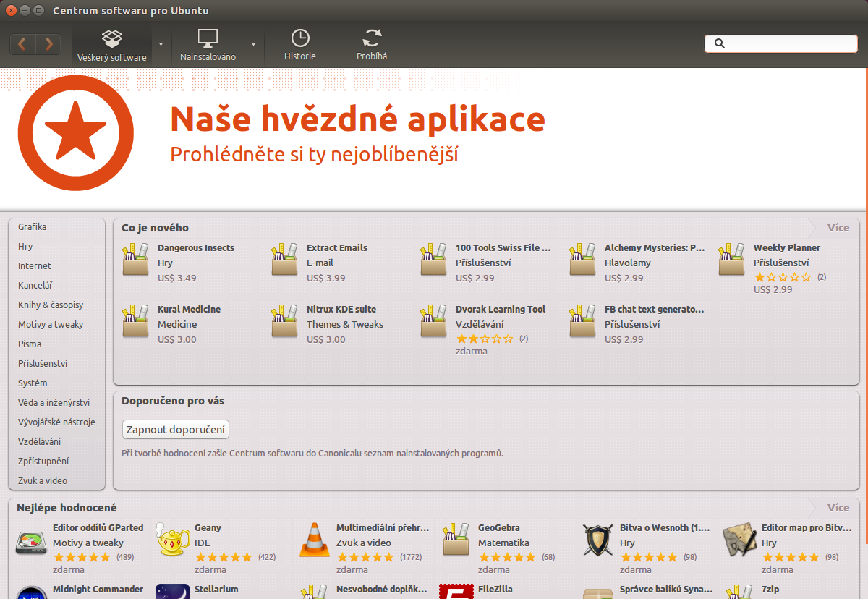Open the Dvorak Learning Tool package icon
This screenshot has height=599, width=868.
pyautogui.click(x=433, y=322)
